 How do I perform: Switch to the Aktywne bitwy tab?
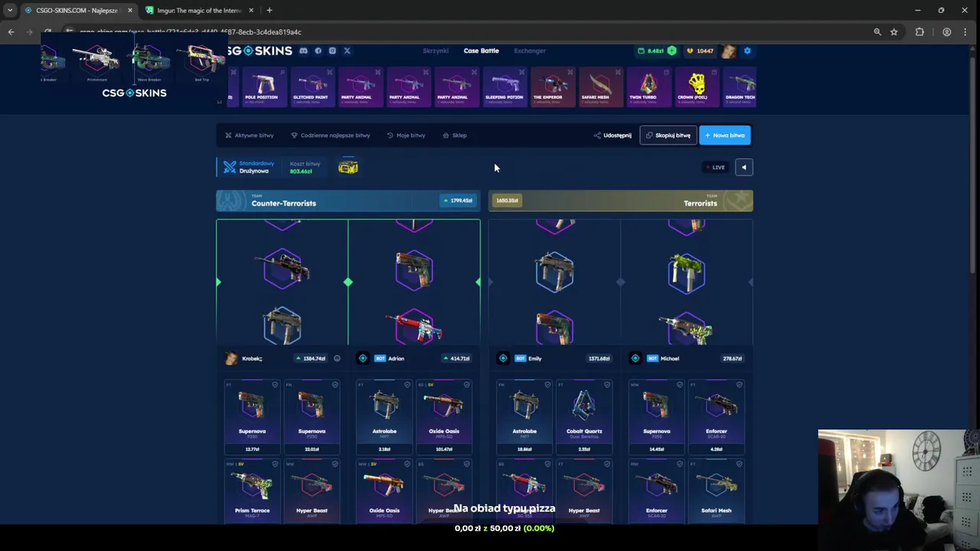point(249,135)
